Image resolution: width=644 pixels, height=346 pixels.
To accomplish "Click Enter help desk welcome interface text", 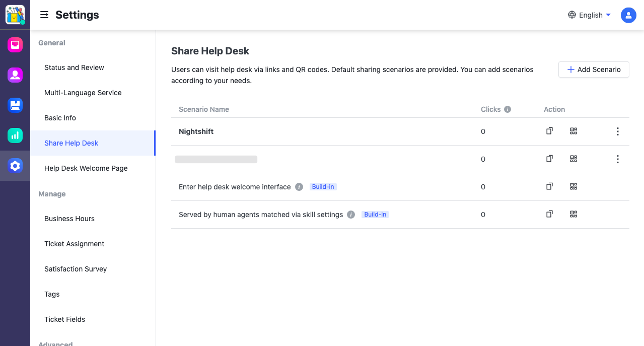I will 235,187.
